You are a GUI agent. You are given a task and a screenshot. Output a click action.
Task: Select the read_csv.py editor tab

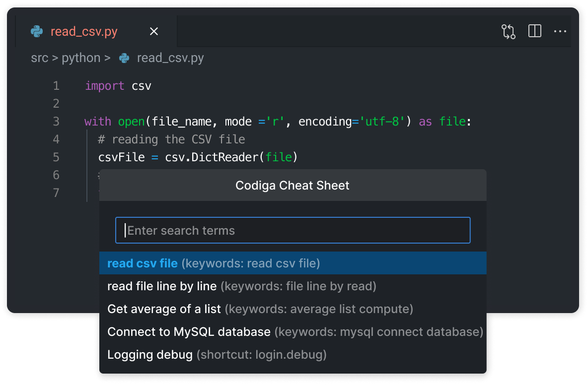pos(96,31)
